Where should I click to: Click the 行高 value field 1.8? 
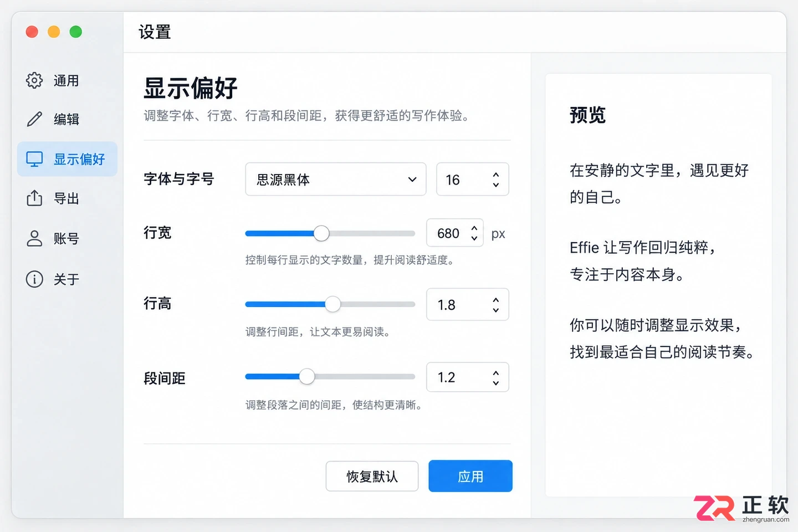tap(468, 304)
